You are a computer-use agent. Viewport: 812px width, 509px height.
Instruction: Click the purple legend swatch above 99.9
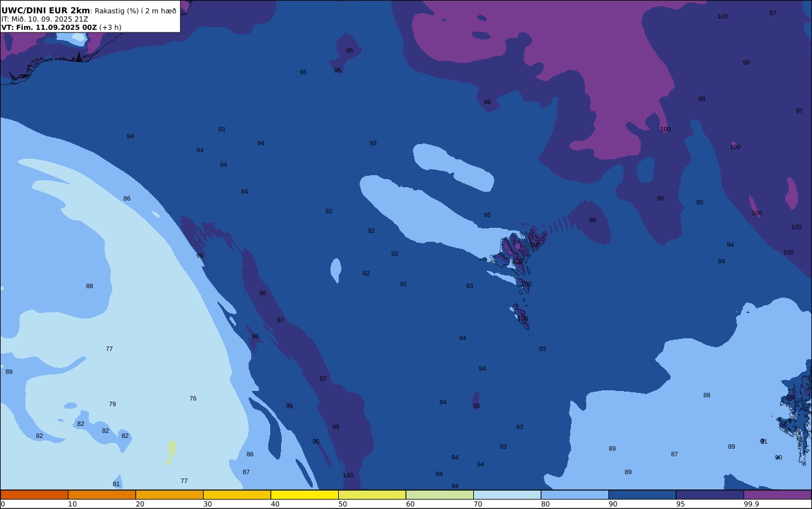click(777, 494)
